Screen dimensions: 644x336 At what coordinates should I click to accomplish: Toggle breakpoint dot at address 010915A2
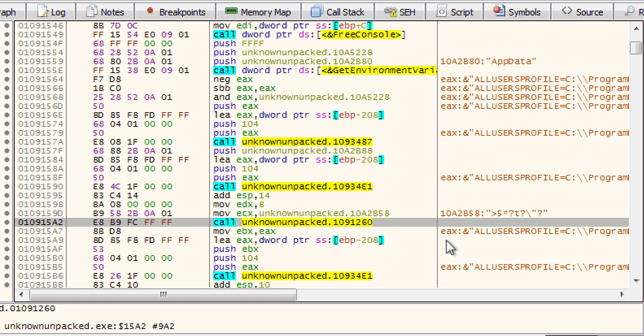tap(7, 222)
